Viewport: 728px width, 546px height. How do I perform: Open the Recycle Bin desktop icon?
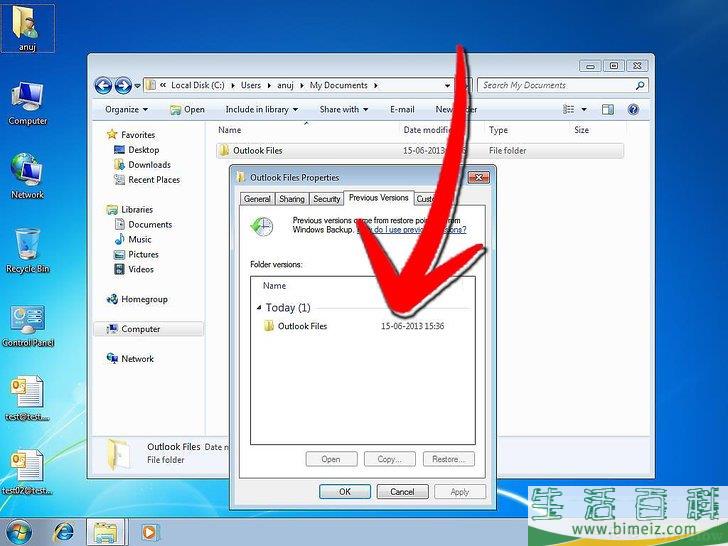coord(27,251)
